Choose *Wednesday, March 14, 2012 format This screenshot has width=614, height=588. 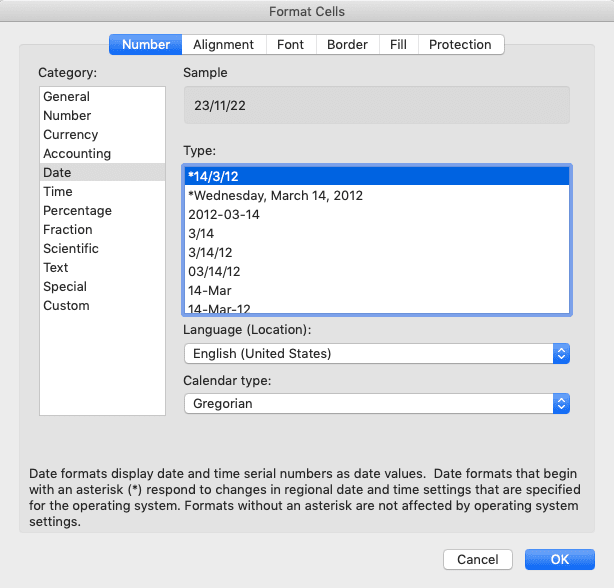click(377, 195)
